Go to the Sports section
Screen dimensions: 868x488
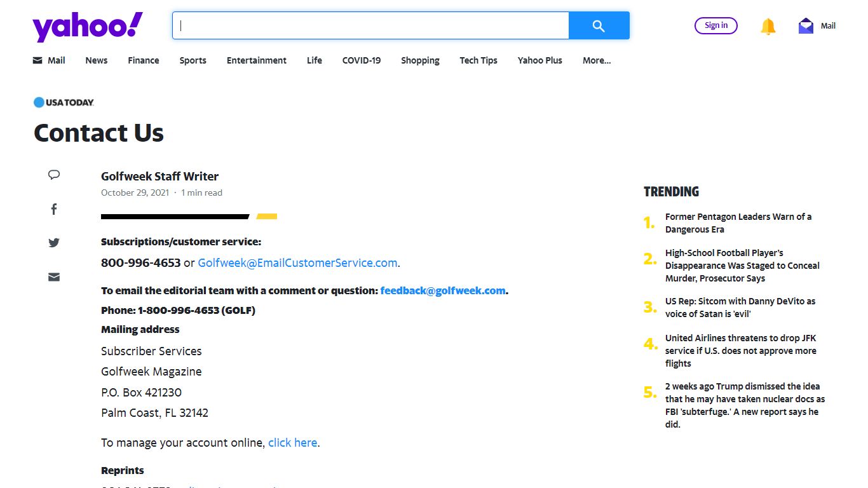(193, 60)
